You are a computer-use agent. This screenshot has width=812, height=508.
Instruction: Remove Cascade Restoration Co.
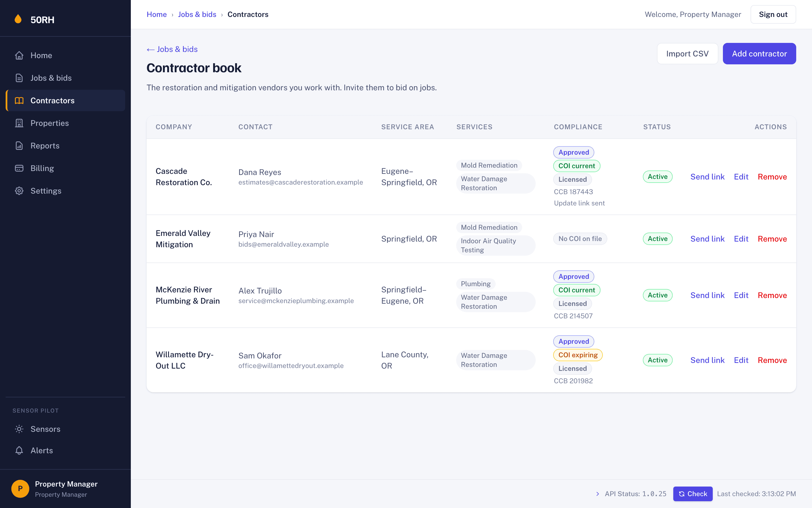(x=772, y=177)
